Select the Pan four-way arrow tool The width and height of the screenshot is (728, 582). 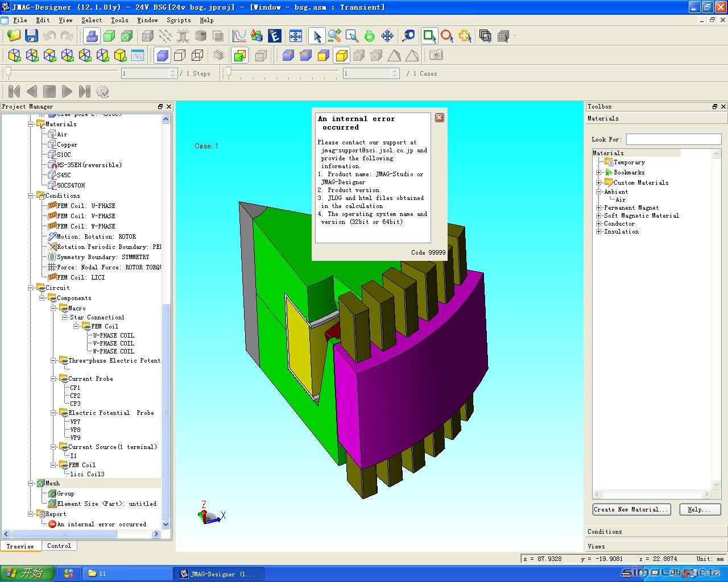[387, 36]
